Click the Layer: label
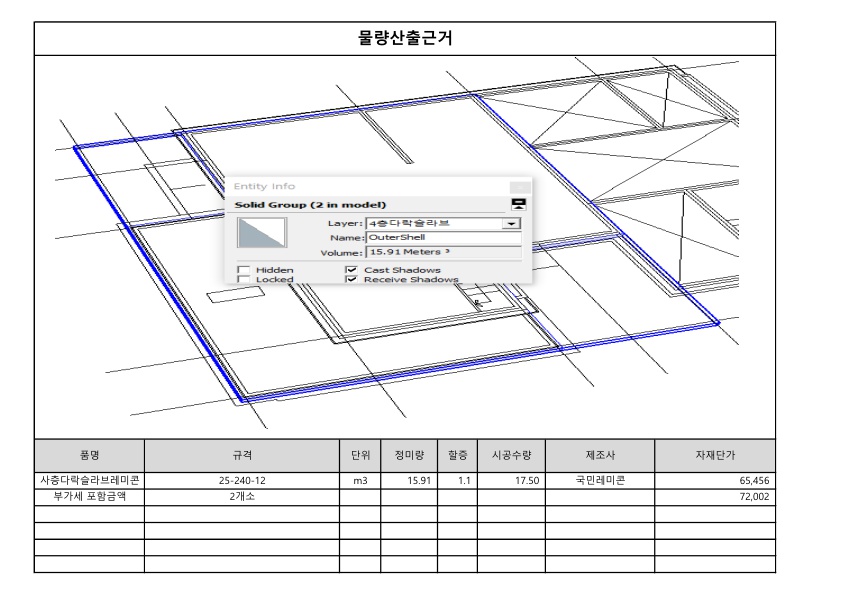 345,223
